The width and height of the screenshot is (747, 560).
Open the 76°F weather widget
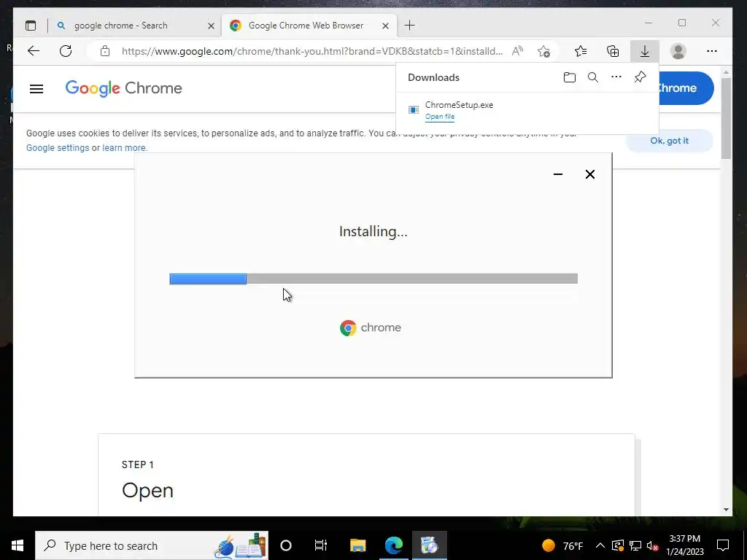562,545
